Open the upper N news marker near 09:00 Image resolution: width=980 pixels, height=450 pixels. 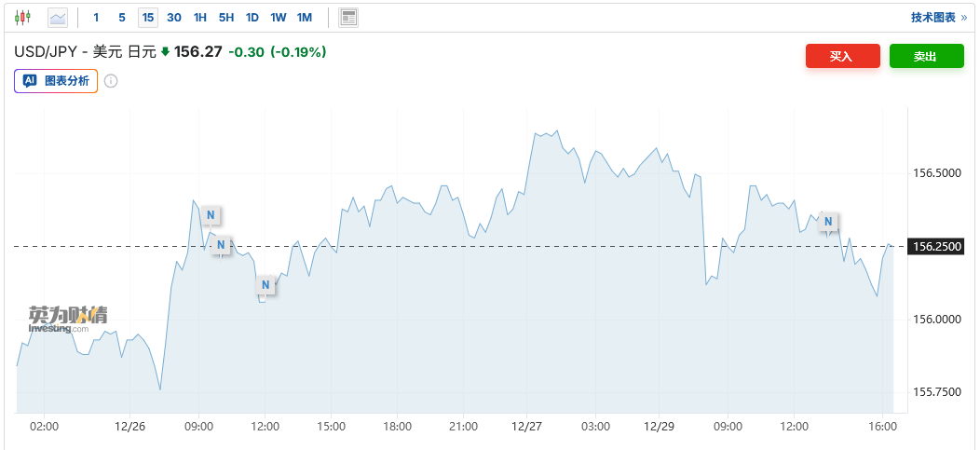211,215
